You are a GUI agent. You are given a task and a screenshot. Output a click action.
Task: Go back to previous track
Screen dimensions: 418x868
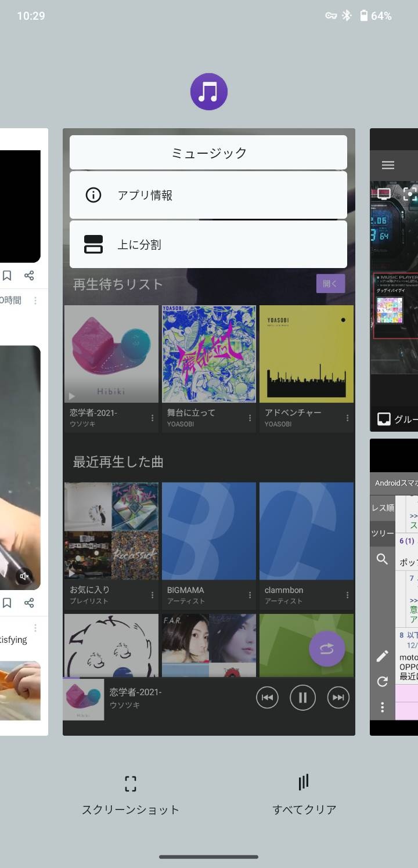(x=267, y=698)
